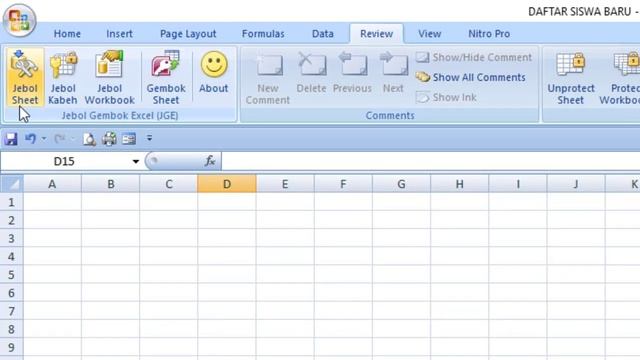Select column H header

tap(460, 184)
